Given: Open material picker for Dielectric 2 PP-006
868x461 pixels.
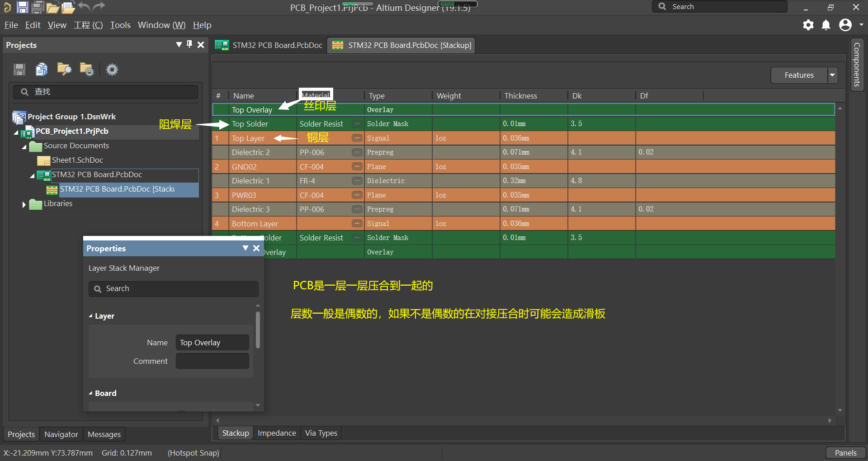Looking at the screenshot, I should click(x=357, y=152).
